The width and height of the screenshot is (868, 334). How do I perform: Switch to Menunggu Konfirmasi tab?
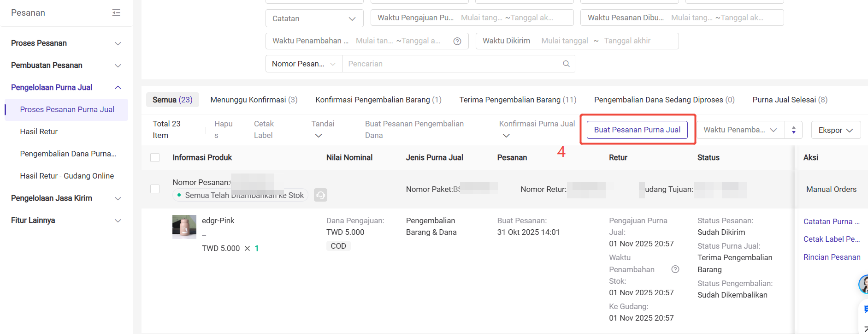(254, 100)
